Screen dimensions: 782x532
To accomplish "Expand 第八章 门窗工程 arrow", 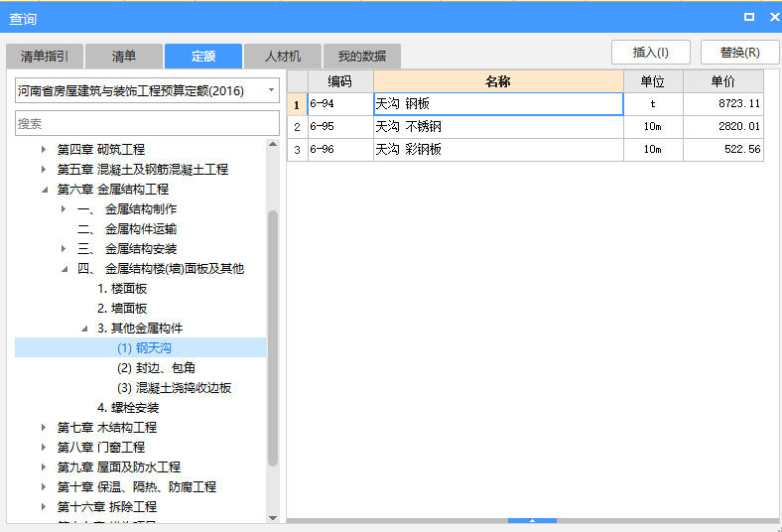I will pyautogui.click(x=44, y=448).
